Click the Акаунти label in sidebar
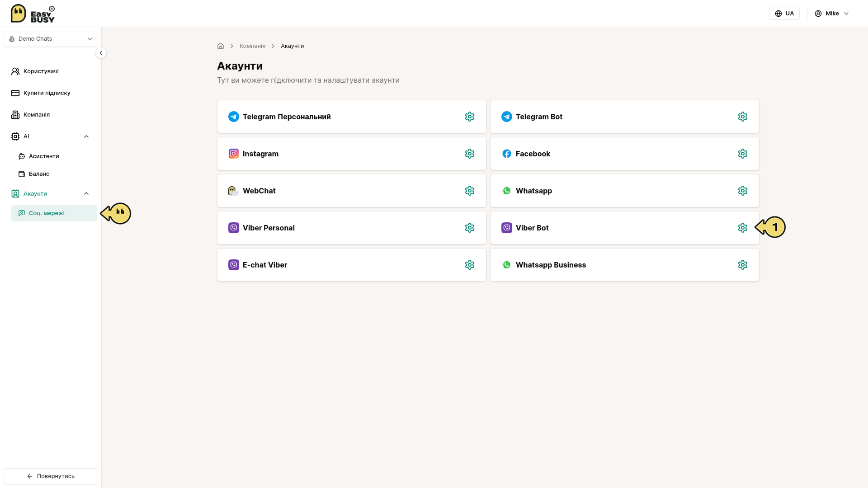Viewport: 868px width, 488px height. tap(35, 194)
